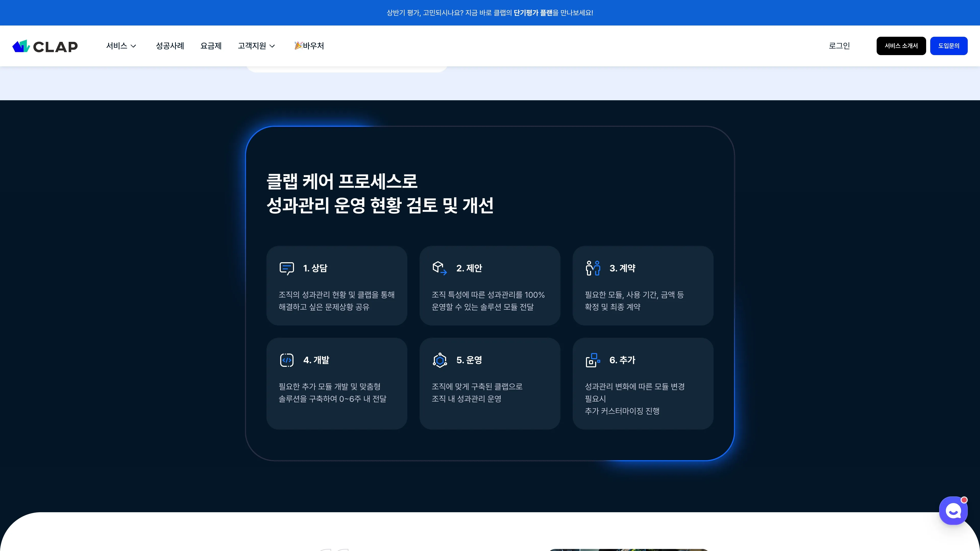Screen dimensions: 980x551
Task: Click text 조직 내 성과관리 운영
Action: click(467, 399)
